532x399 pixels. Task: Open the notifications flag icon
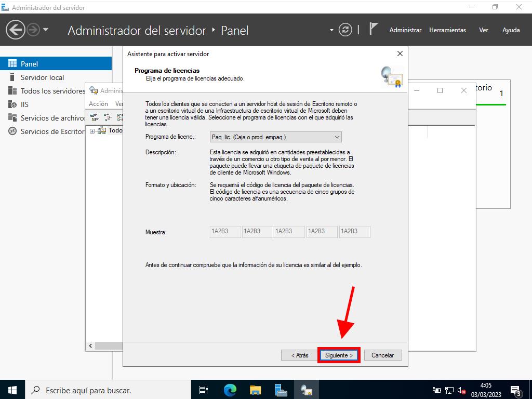[373, 29]
